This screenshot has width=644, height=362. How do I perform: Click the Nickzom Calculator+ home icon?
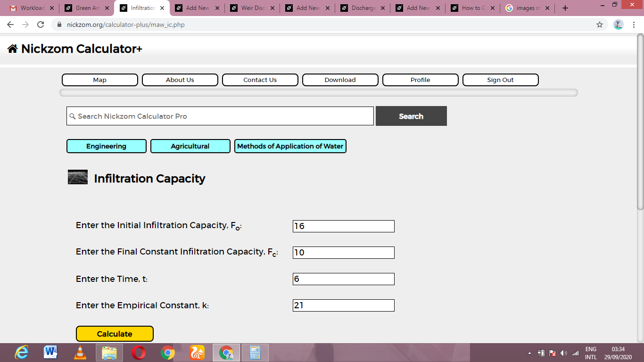pos(13,49)
